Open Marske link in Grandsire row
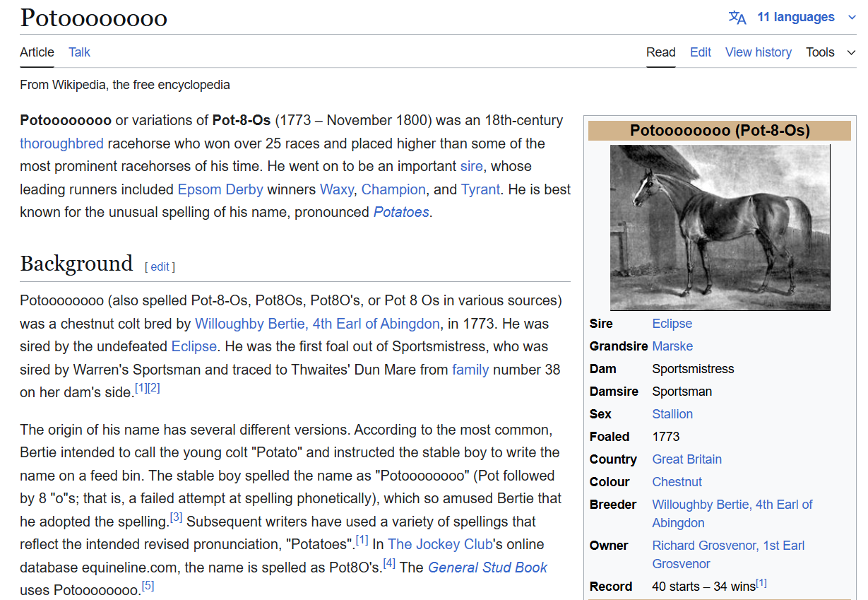The width and height of the screenshot is (868, 600). 672,346
